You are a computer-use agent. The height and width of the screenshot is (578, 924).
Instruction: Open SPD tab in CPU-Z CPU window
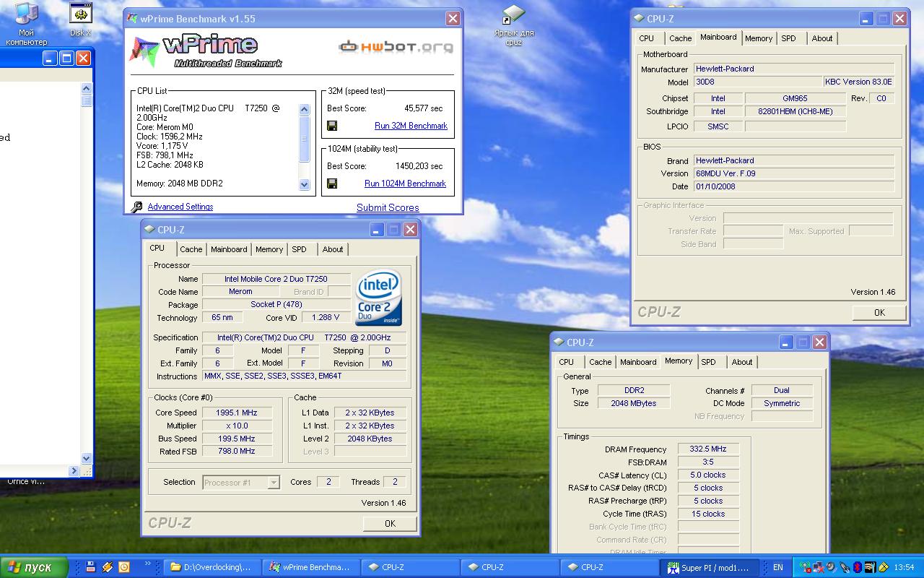coord(299,249)
